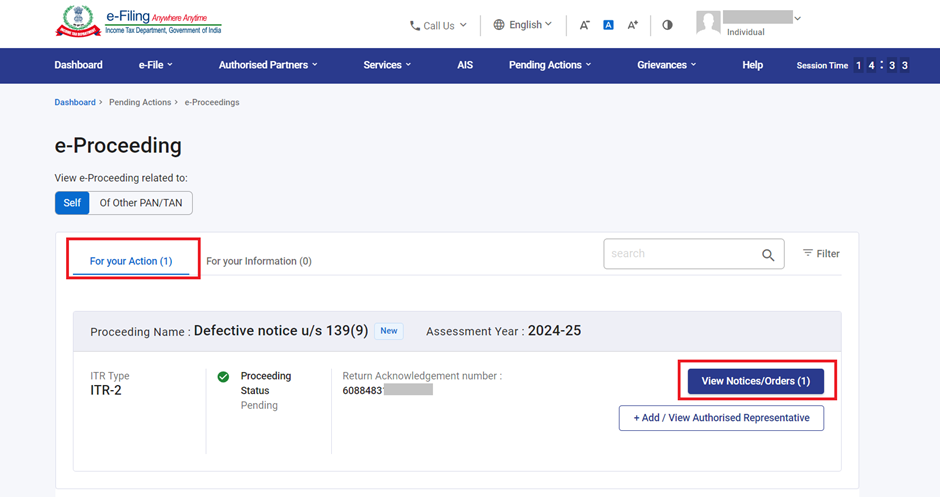
Task: Click the e-Filing Income Tax Department logo
Action: point(138,21)
